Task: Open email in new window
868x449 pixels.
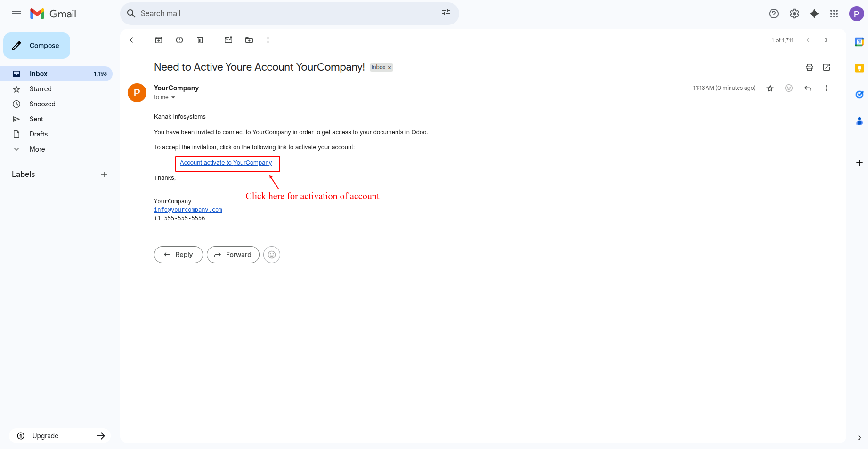Action: pos(827,67)
